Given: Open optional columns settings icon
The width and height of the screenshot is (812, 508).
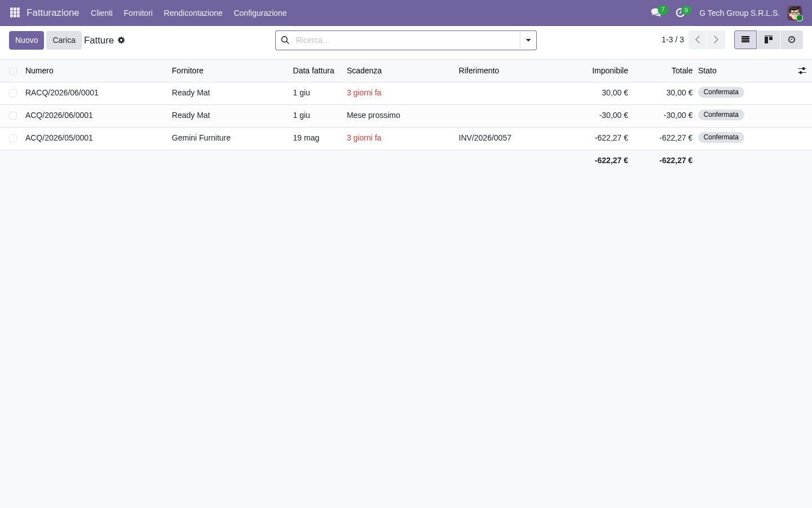Looking at the screenshot, I should [x=802, y=71].
